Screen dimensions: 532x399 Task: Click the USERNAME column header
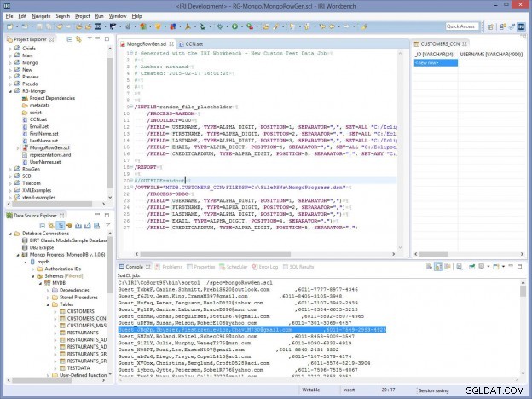click(491, 55)
